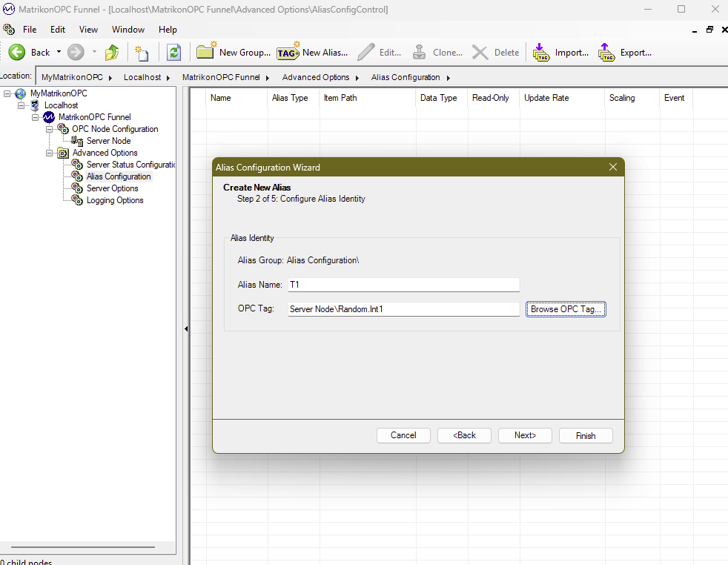This screenshot has height=565, width=728.
Task: Open the Edit menu
Action: tap(58, 29)
